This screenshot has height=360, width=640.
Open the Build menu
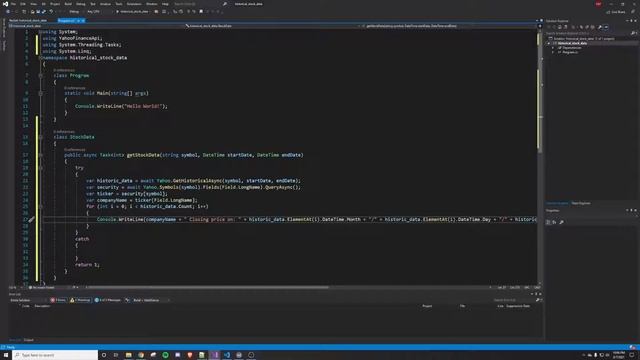[68, 4]
